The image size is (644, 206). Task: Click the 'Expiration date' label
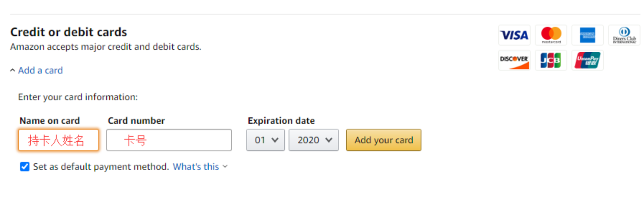tap(281, 121)
